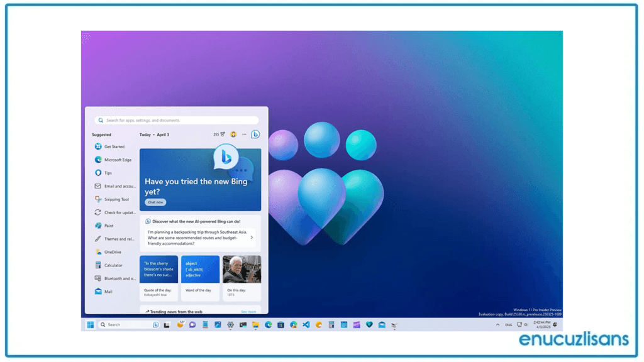644x362 pixels.
Task: Open the Bing chat icon in the search flyout header
Action: click(x=255, y=134)
